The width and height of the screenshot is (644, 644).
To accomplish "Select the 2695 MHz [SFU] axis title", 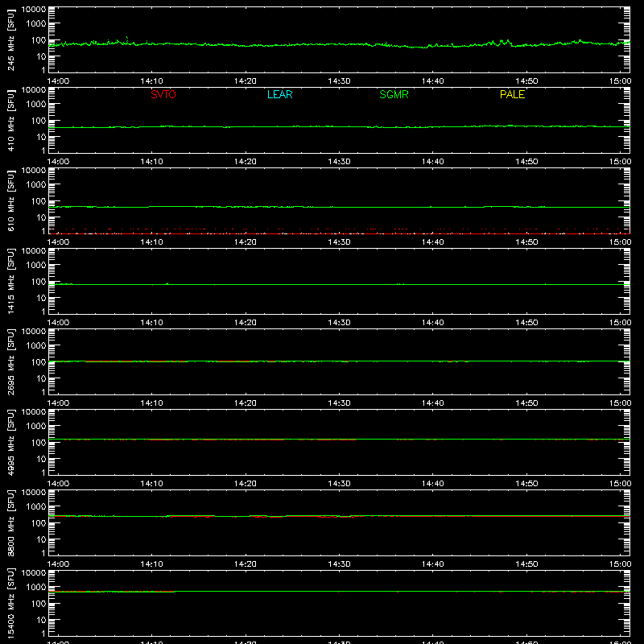I will [10, 361].
